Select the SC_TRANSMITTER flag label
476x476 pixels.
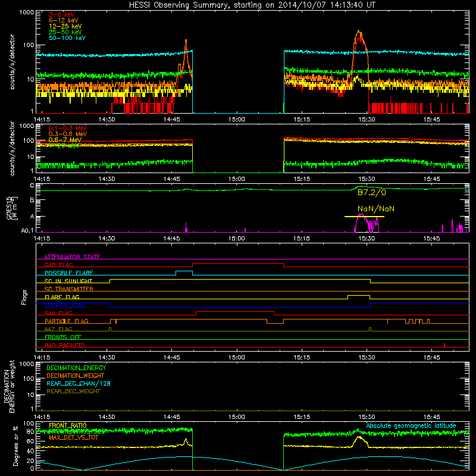coord(69,289)
